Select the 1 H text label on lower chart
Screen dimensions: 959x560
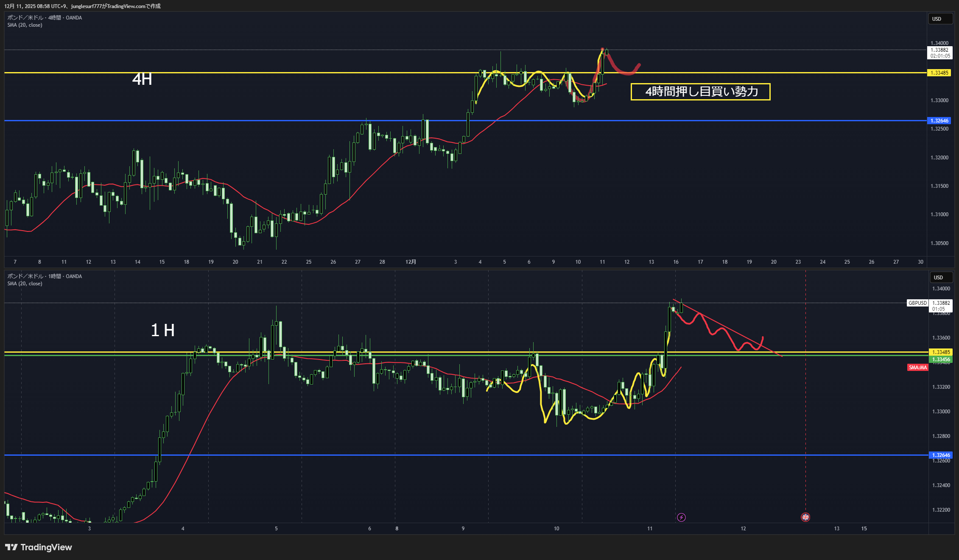tap(162, 330)
